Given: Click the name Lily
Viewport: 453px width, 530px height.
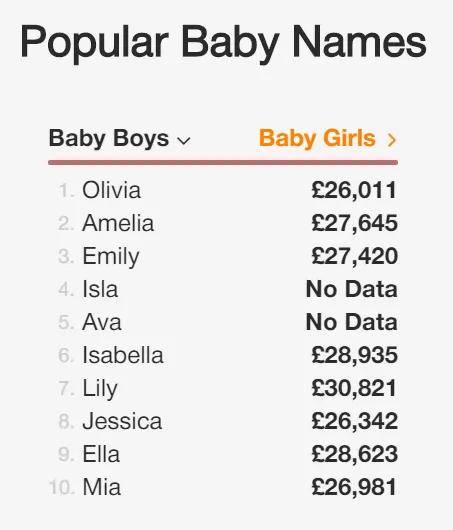Looking at the screenshot, I should (x=100, y=389).
